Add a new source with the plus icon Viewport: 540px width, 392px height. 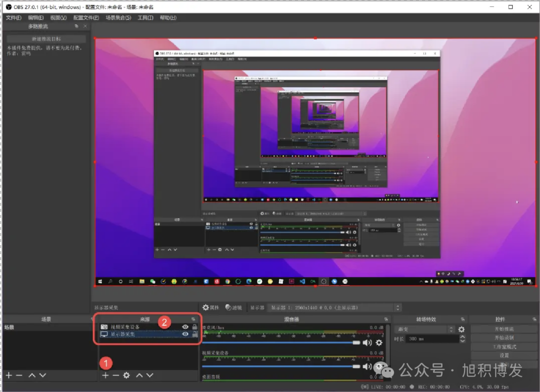point(105,376)
